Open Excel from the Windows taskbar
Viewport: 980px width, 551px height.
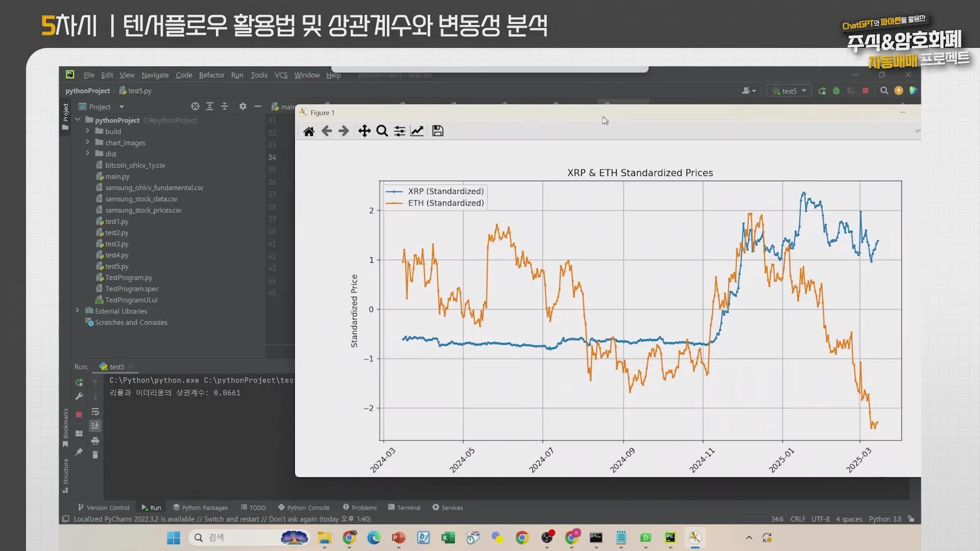tap(448, 538)
